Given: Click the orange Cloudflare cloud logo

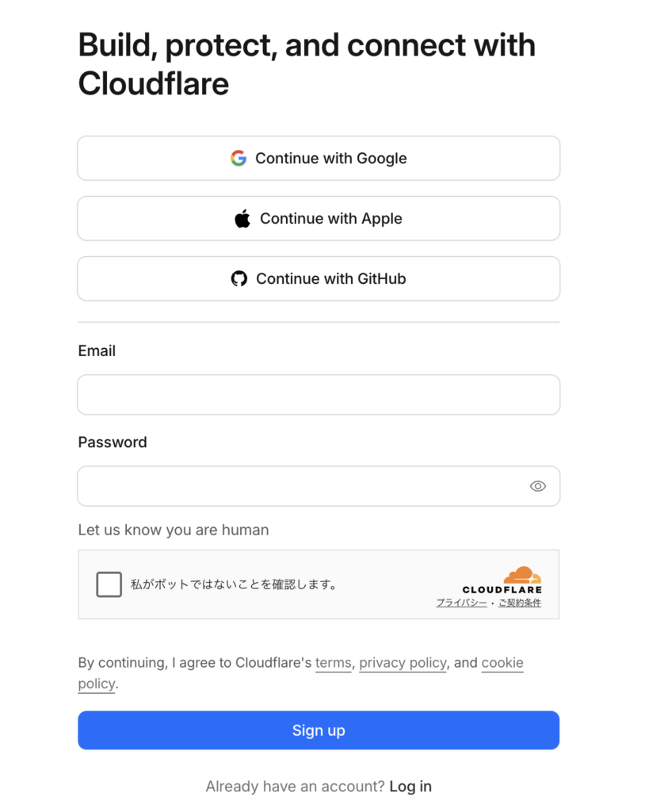Looking at the screenshot, I should click(522, 575).
